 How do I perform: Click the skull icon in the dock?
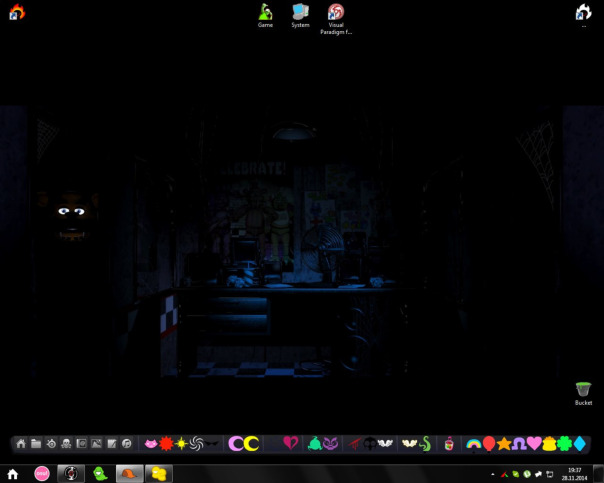click(66, 443)
